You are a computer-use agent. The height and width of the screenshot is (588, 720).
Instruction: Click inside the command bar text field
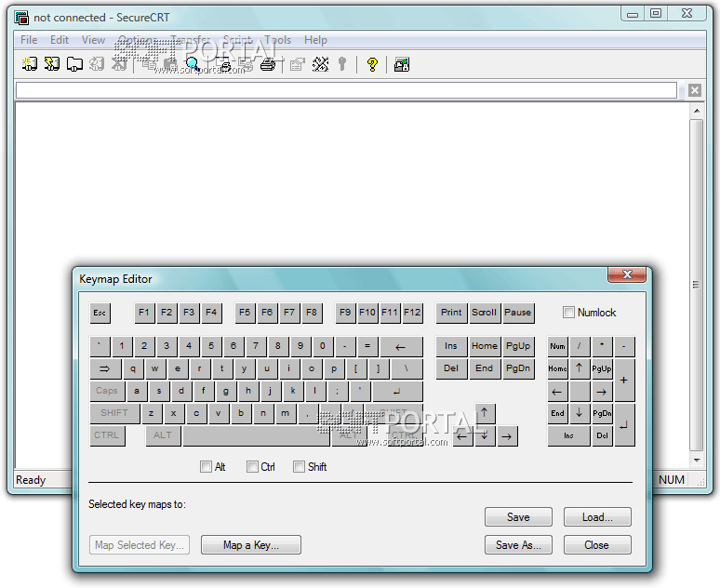(x=346, y=90)
